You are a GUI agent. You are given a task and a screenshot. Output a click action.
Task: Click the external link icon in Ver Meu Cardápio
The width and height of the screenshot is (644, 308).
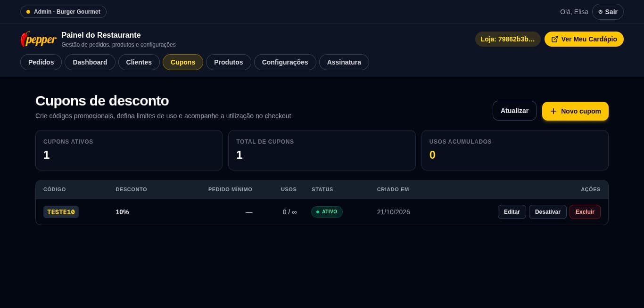[x=555, y=39]
